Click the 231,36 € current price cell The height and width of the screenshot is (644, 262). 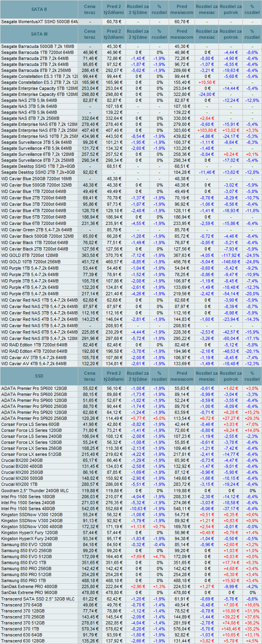point(90,223)
